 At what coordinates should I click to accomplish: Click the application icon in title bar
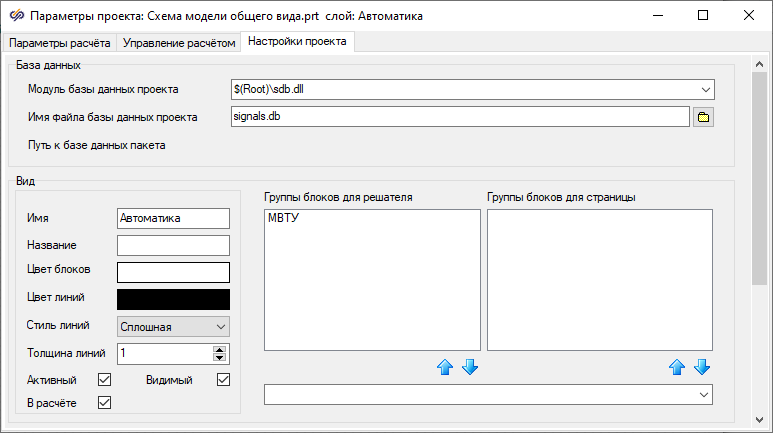click(x=15, y=16)
